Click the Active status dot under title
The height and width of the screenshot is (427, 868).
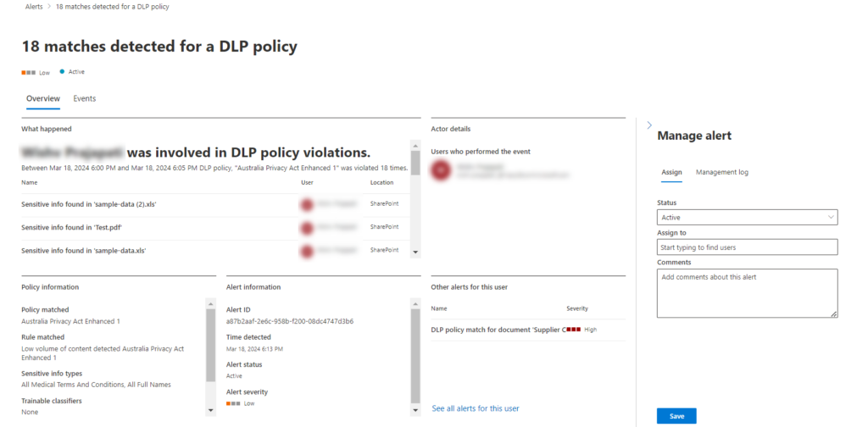(x=63, y=72)
